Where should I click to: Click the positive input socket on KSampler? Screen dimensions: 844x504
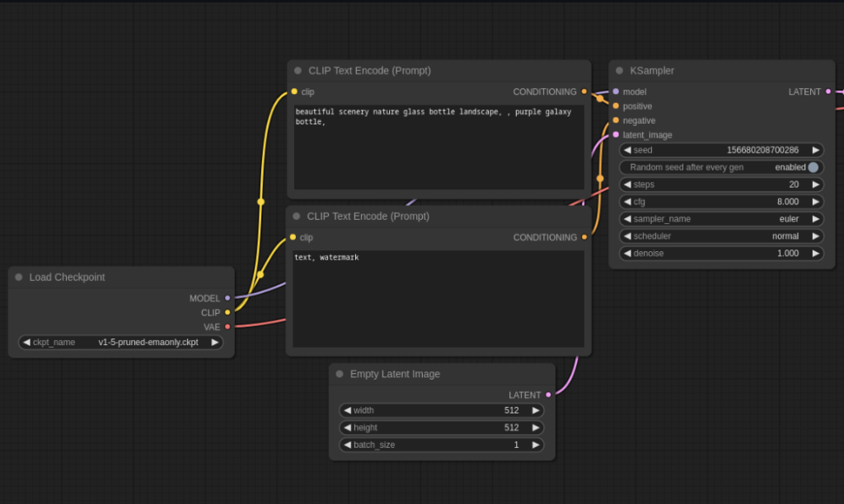pos(616,106)
